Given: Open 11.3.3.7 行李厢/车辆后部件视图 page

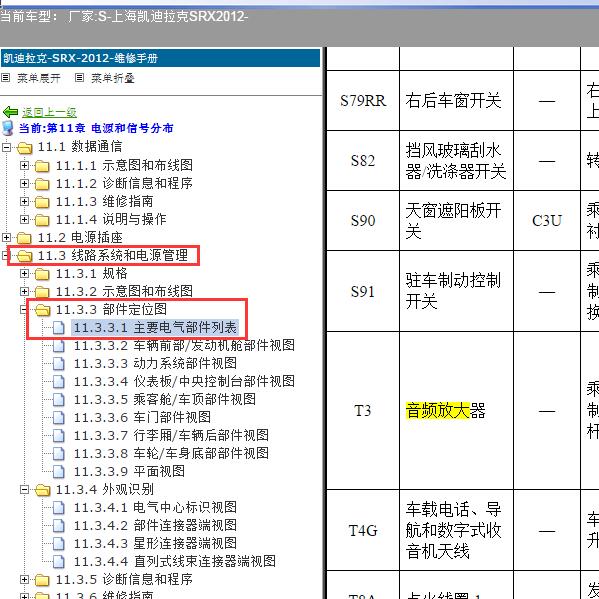Looking at the screenshot, I should [171, 435].
